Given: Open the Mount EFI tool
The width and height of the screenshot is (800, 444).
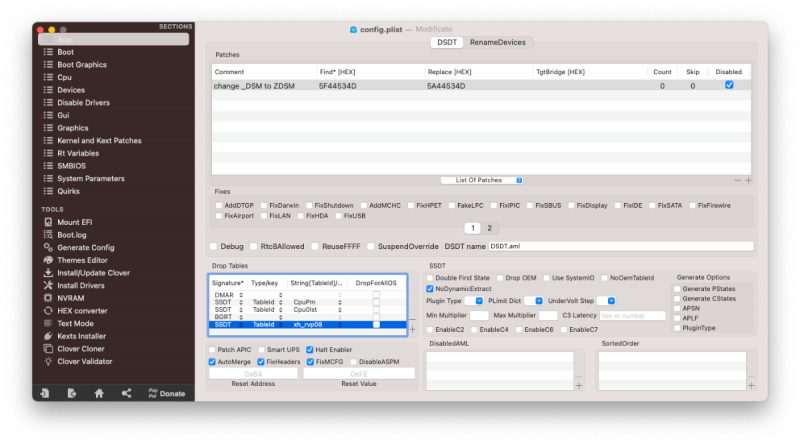Looking at the screenshot, I should (74, 222).
